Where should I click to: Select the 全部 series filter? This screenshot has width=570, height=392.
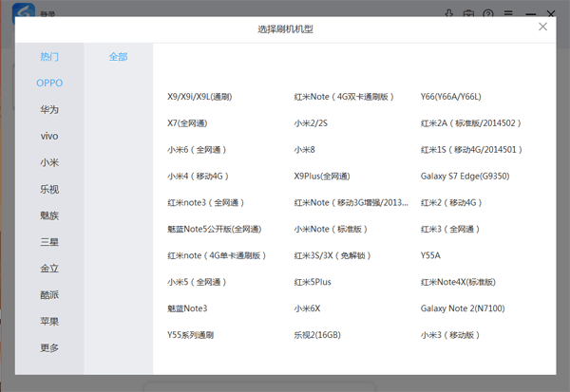click(118, 57)
